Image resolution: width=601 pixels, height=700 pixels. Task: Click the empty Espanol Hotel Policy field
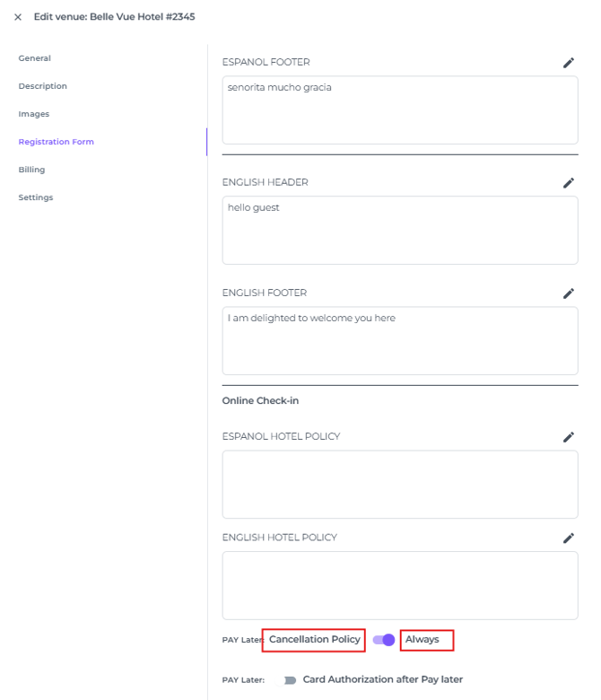399,485
